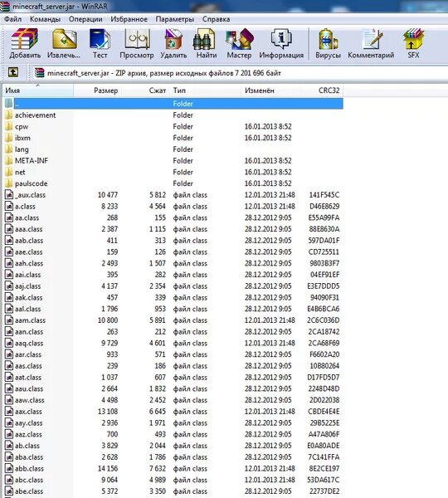This screenshot has width=448, height=498.
Task: Select the aaa.class file name
Action: point(28,229)
